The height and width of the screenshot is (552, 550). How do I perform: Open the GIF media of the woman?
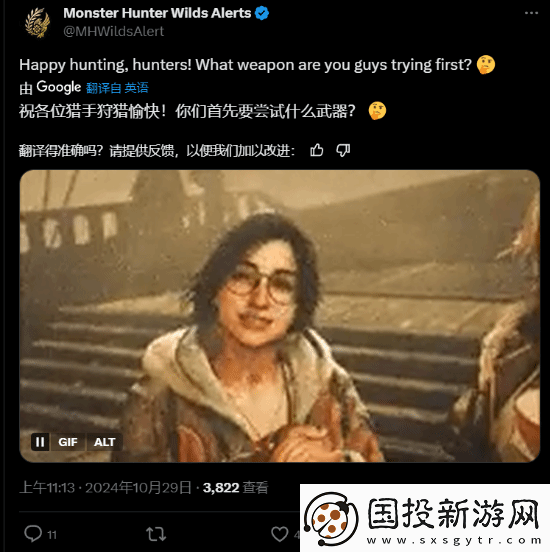tap(280, 316)
